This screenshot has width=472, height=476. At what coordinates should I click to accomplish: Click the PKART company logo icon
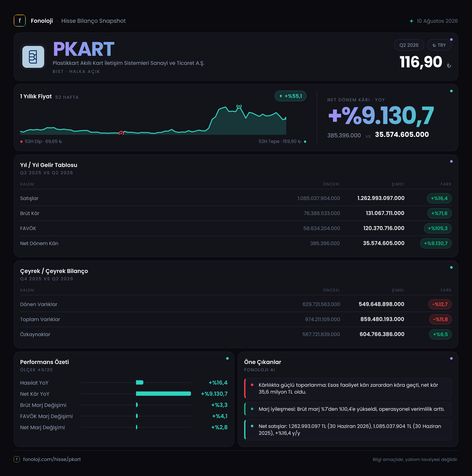pos(33,57)
